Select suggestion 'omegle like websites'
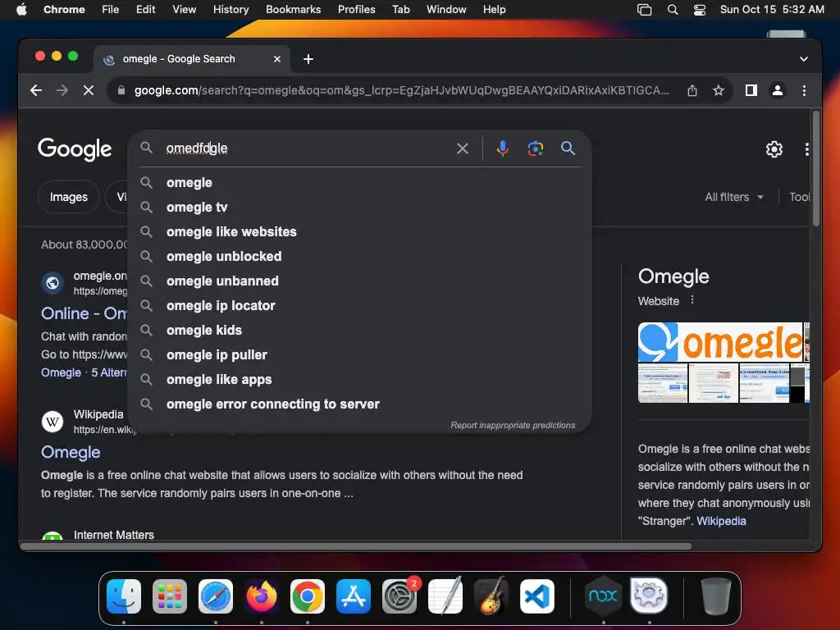The width and height of the screenshot is (840, 630). tap(359, 232)
